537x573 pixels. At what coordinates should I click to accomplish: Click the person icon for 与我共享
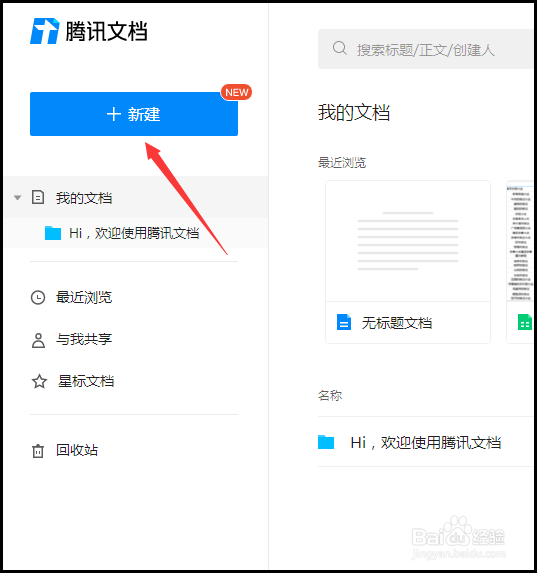38,340
